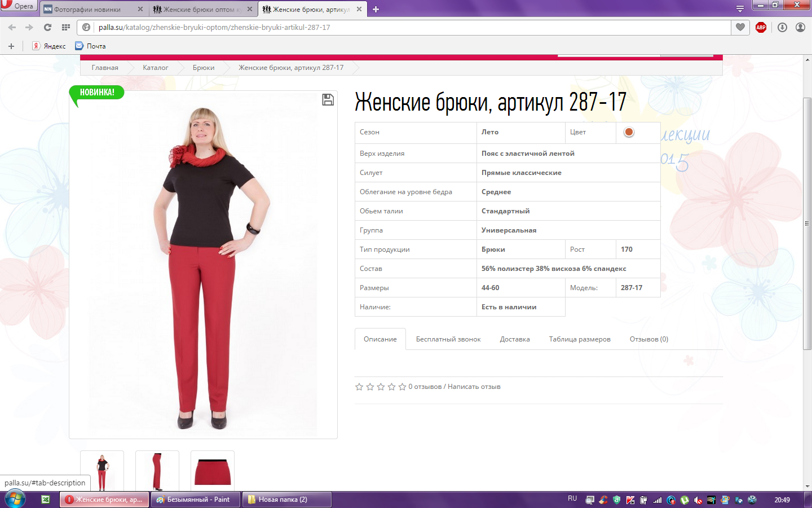Click the muted volume tray icon
This screenshot has width=812, height=508.
pos(698,500)
